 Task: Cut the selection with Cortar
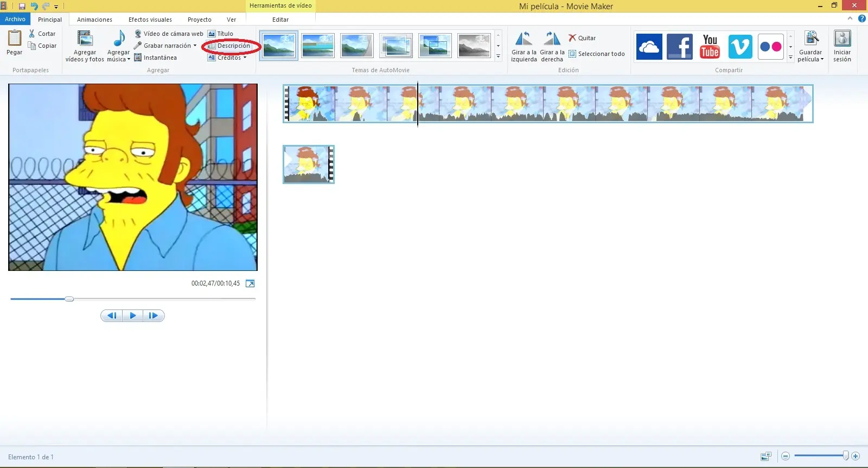click(42, 34)
